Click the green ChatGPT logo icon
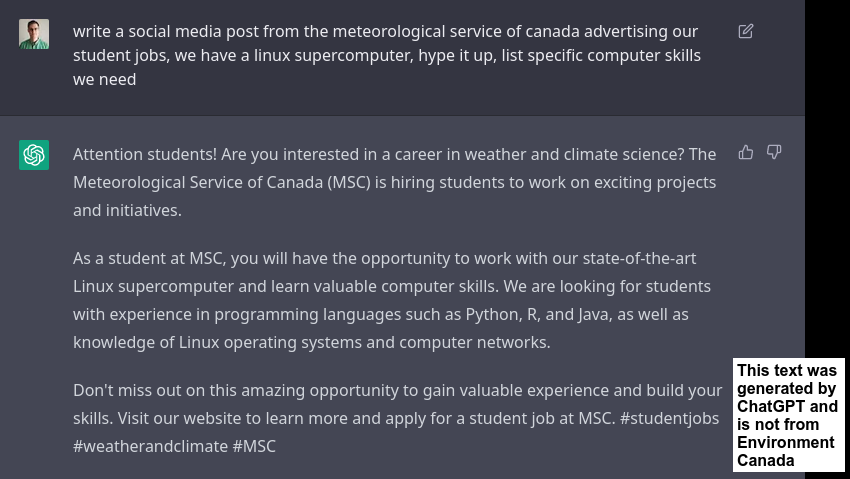Viewport: 850px width, 479px height. point(34,155)
